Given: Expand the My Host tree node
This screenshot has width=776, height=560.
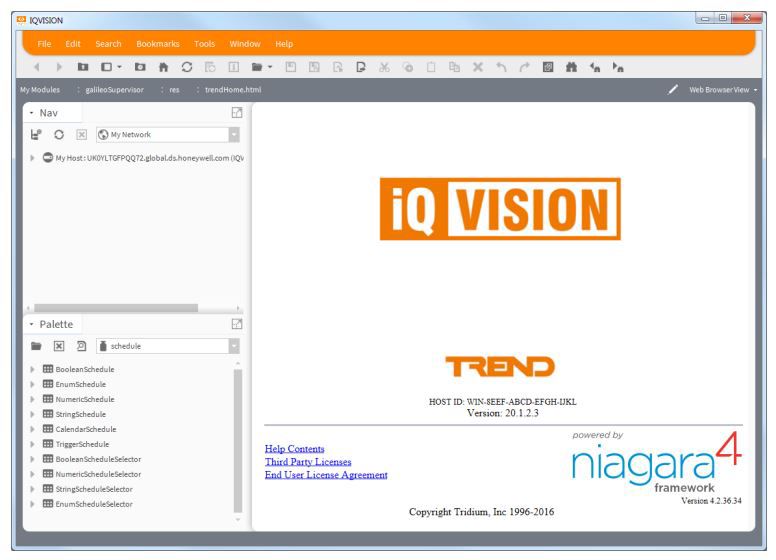Looking at the screenshot, I should [x=32, y=158].
